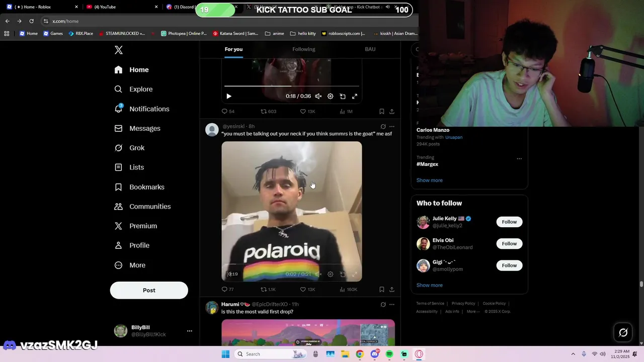Screen dimensions: 644x362
Task: Open @yesirskl profile avatar
Action: click(x=212, y=129)
